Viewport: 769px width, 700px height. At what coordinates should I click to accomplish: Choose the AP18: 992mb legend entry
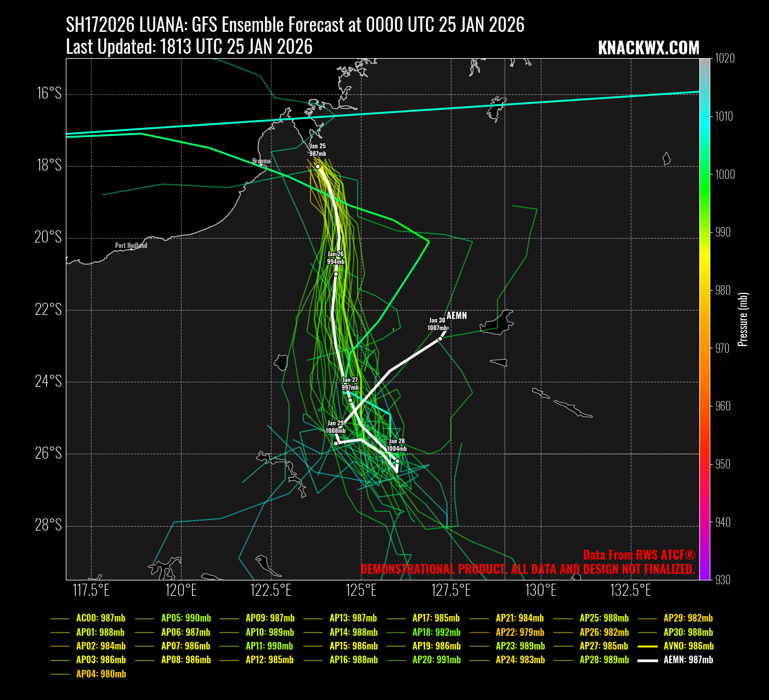436,633
